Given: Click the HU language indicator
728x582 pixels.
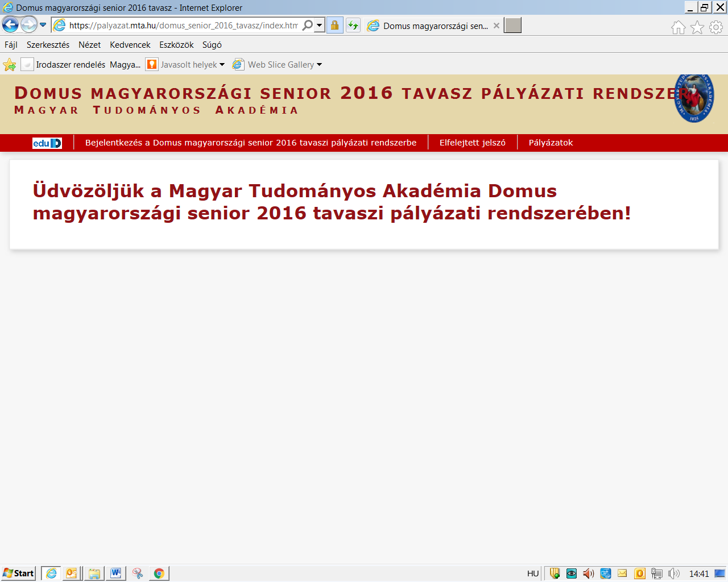Looking at the screenshot, I should tap(533, 573).
